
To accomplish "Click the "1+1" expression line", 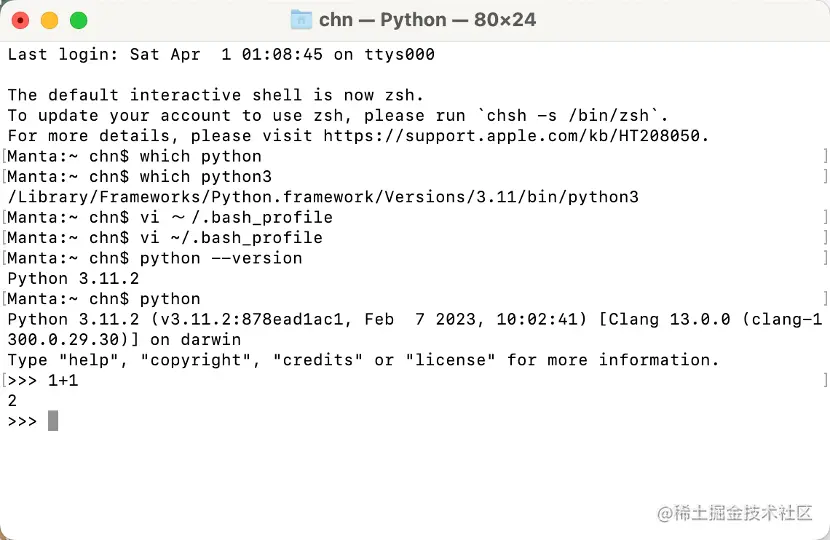I will tap(63, 380).
